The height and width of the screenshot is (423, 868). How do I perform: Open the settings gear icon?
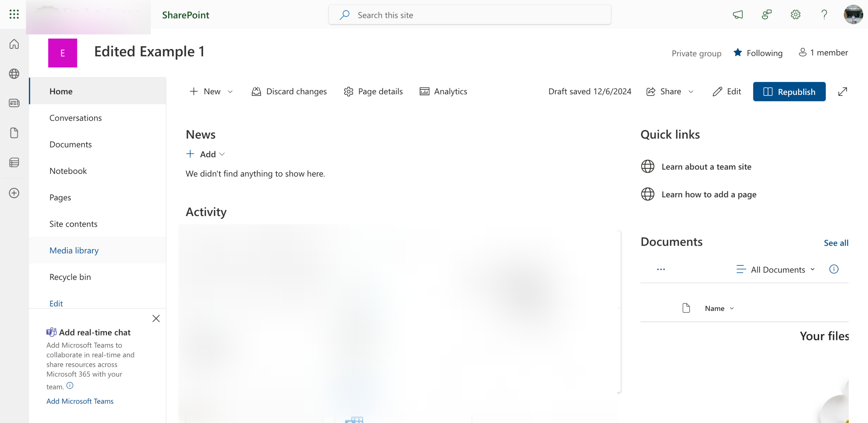click(x=795, y=15)
